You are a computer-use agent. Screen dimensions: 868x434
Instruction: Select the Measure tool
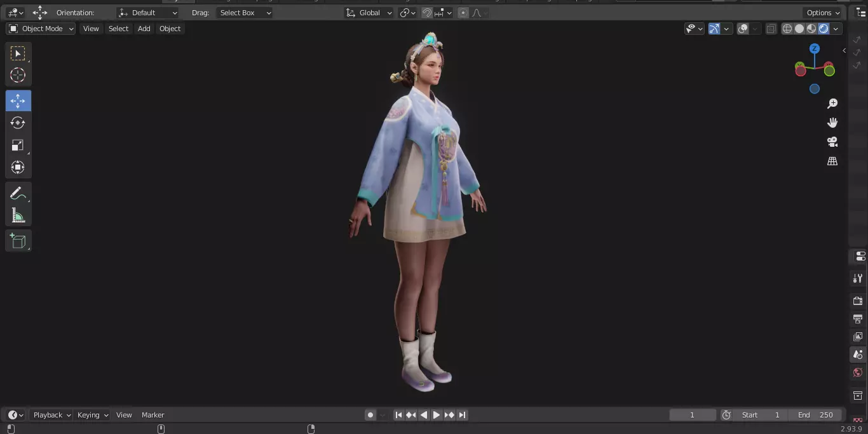(x=18, y=215)
